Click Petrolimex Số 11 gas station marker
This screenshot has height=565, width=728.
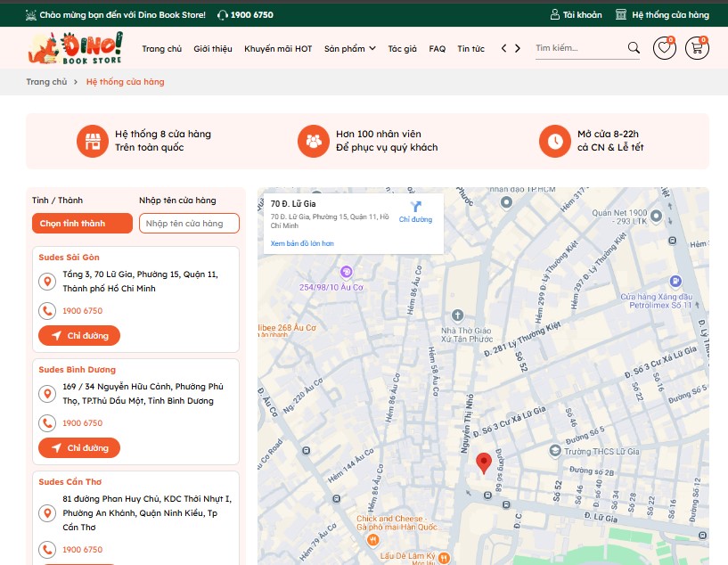click(x=675, y=281)
